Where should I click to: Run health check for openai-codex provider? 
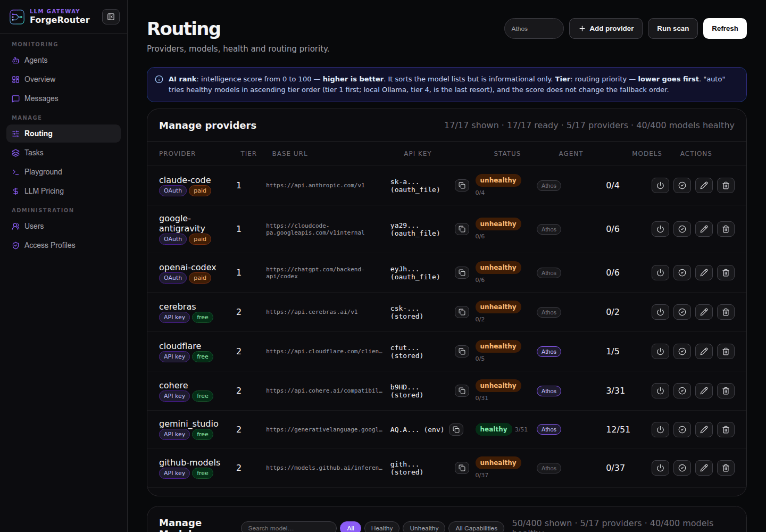[x=682, y=273]
